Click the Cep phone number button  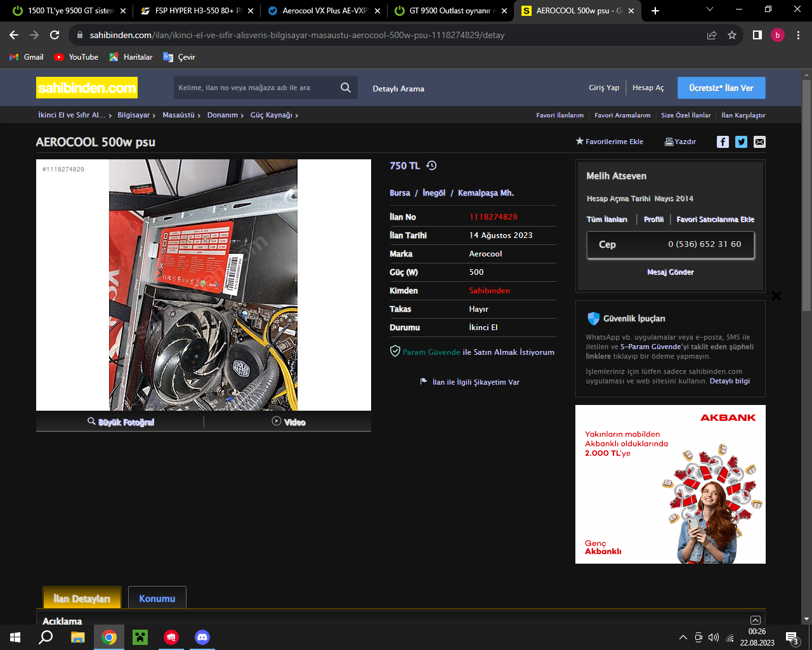[671, 244]
